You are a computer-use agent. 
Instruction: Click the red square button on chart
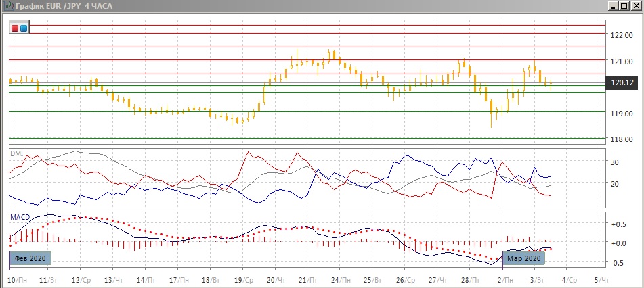(x=15, y=28)
